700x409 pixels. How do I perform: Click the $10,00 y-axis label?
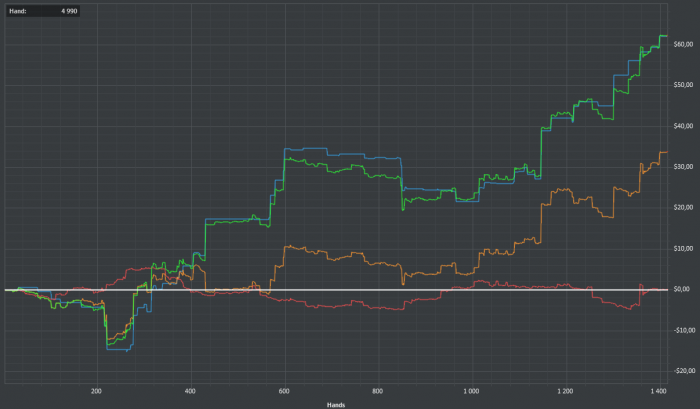coord(683,248)
